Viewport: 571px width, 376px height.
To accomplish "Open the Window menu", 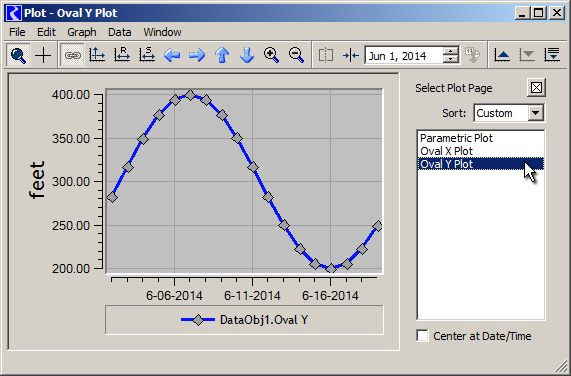I will coord(162,32).
